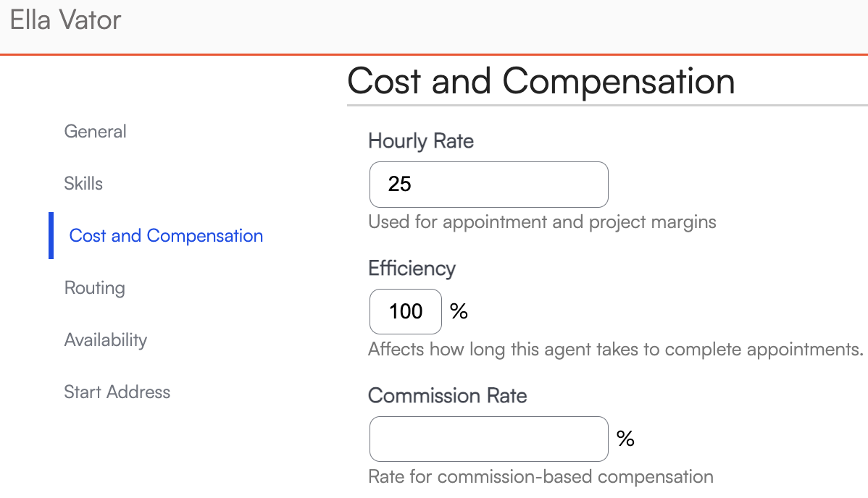Click the 'Affects how long this agent takes' hint
This screenshot has width=868, height=498.
click(615, 350)
